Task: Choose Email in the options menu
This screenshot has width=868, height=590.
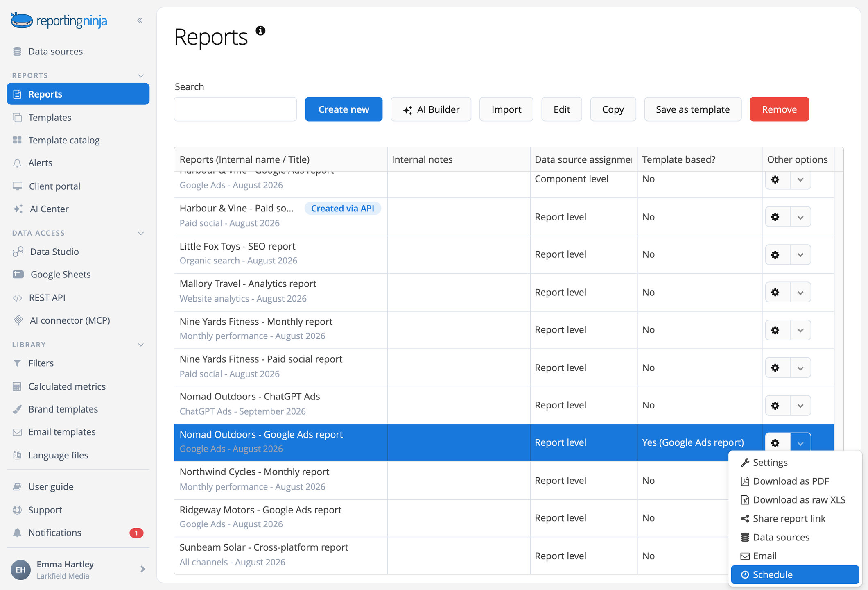Action: [795, 556]
